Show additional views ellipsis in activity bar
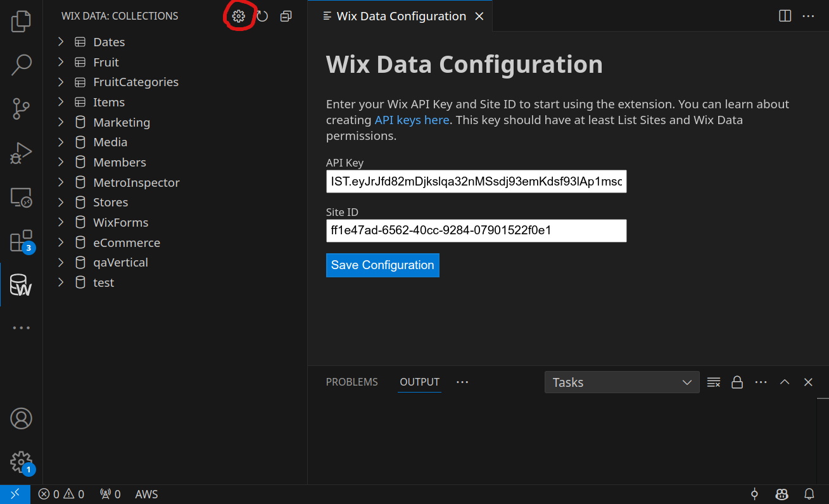Viewport: 829px width, 504px height. point(21,328)
